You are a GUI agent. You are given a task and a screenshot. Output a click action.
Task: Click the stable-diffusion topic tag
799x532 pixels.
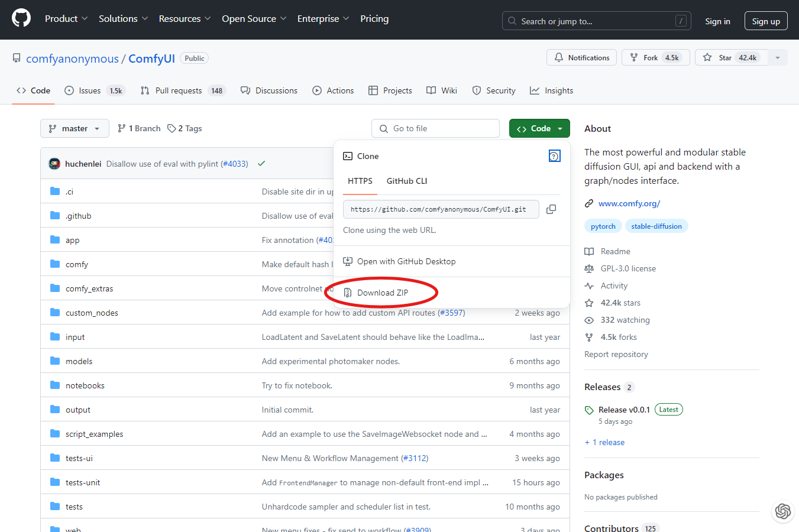656,226
